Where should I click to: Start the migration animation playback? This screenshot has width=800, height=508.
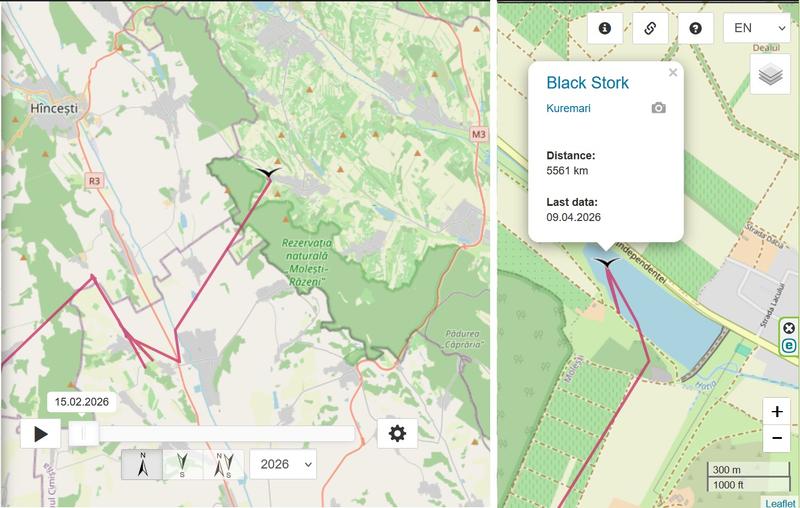tap(40, 434)
